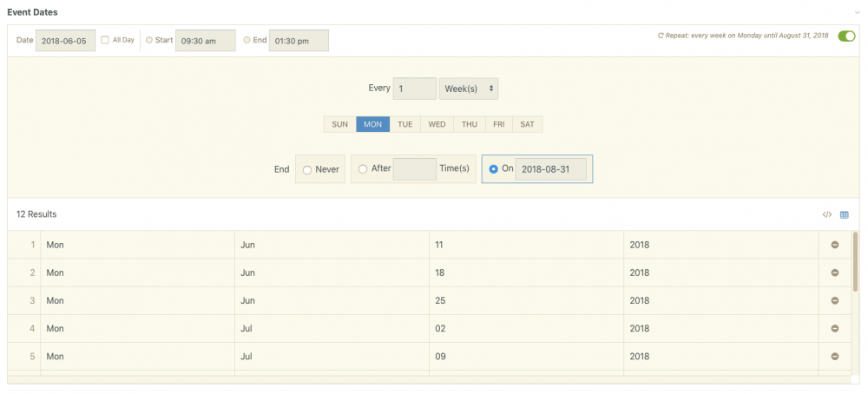Check the All Day checkbox
Viewport: 868px width, 394px height.
(x=105, y=40)
